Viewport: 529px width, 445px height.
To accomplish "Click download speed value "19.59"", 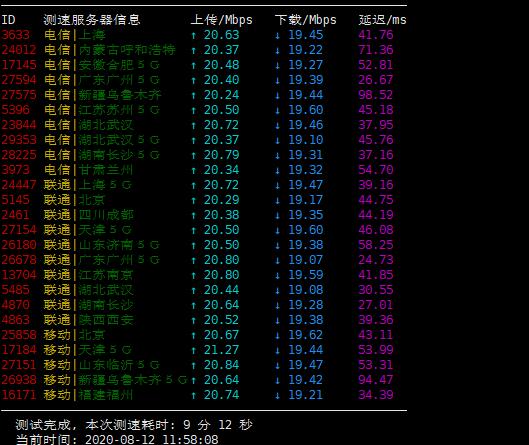I will [306, 275].
